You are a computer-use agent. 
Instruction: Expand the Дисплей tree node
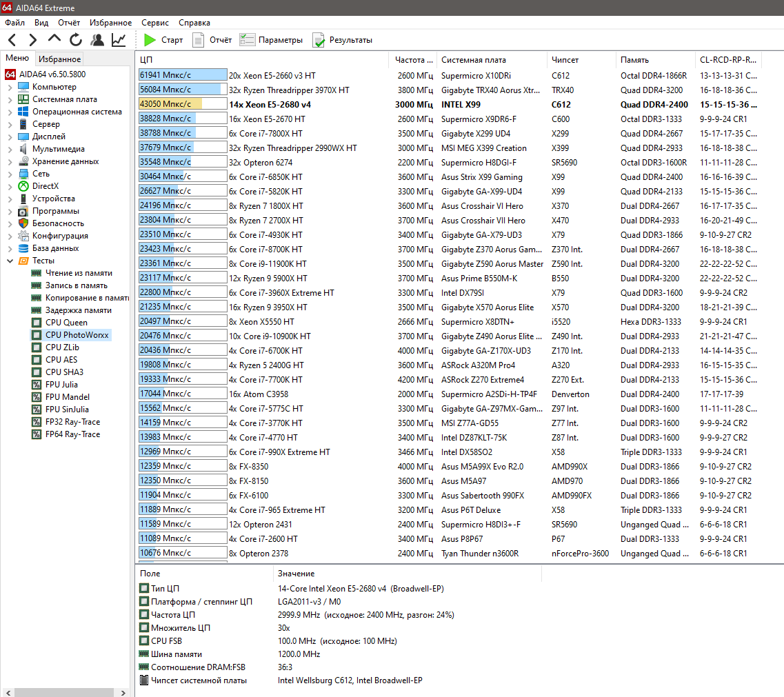[10, 137]
